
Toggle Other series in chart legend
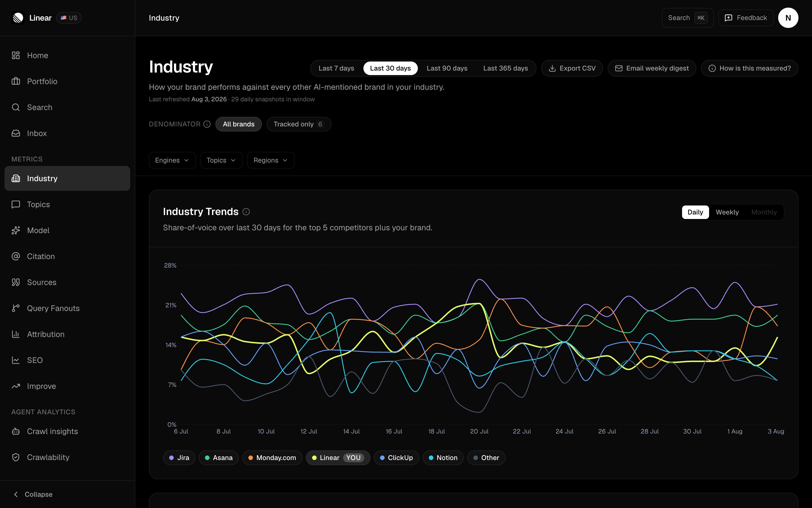point(486,457)
